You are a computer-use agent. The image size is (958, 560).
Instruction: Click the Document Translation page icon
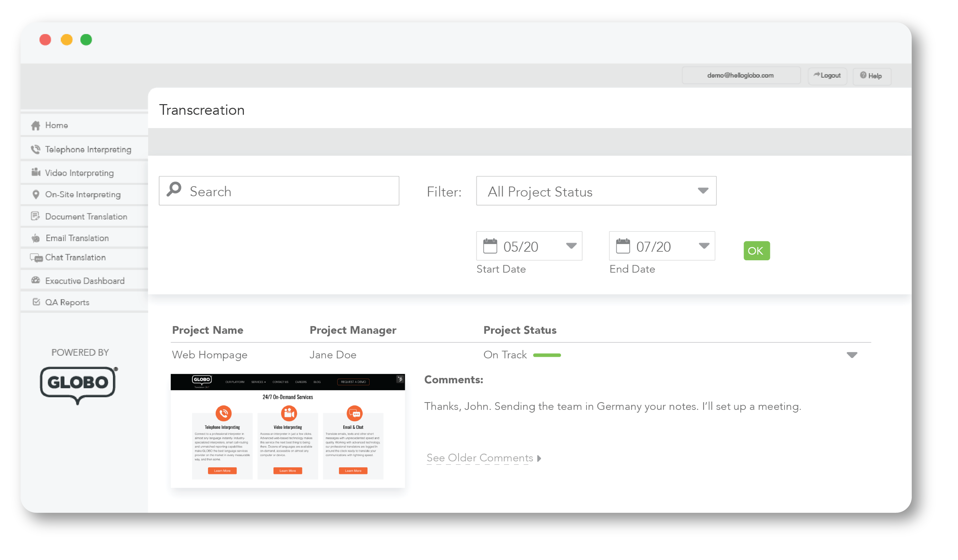click(x=35, y=216)
